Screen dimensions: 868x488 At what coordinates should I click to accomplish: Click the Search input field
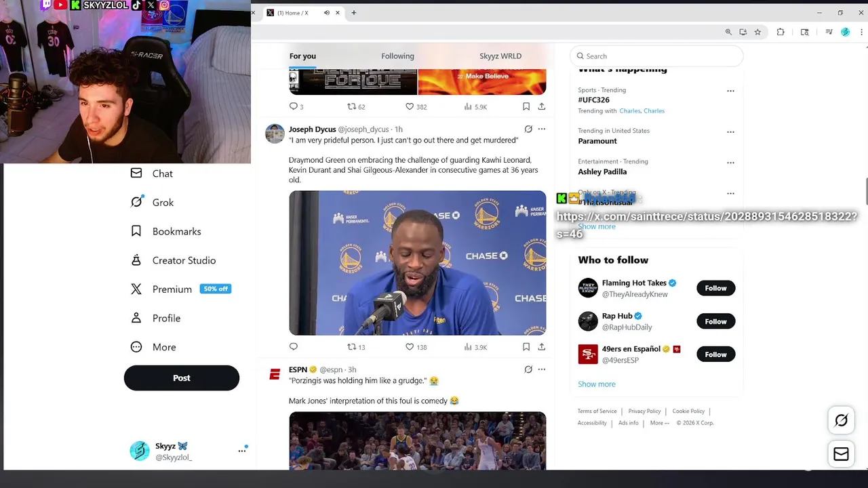(656, 56)
